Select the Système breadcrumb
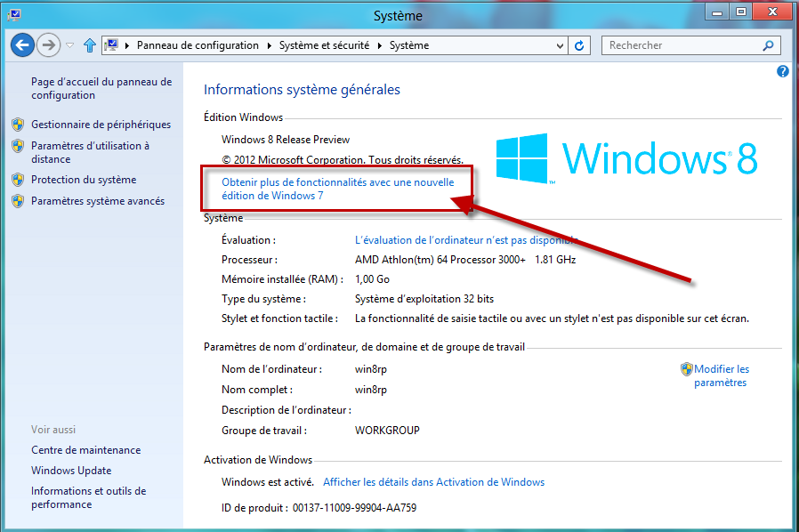Image resolution: width=799 pixels, height=532 pixels. coord(409,45)
